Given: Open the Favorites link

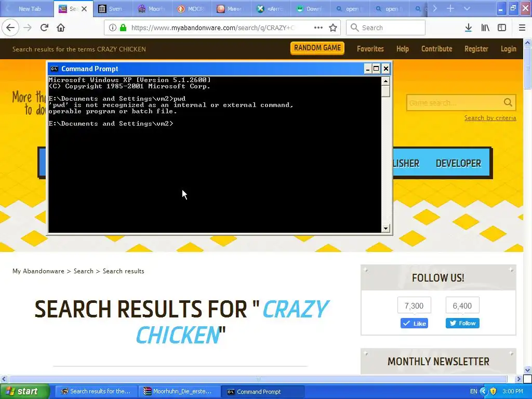Looking at the screenshot, I should [370, 49].
